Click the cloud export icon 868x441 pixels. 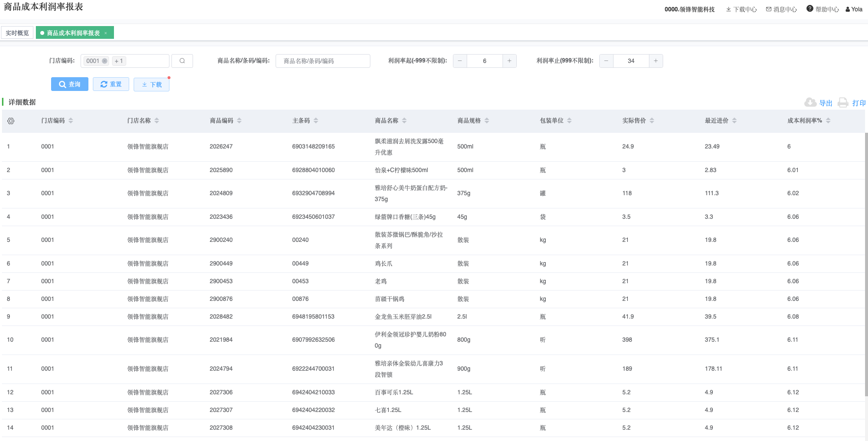[810, 103]
